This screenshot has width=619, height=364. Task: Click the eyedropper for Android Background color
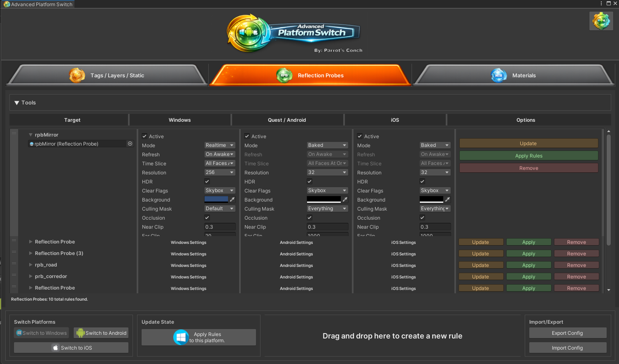click(x=345, y=199)
